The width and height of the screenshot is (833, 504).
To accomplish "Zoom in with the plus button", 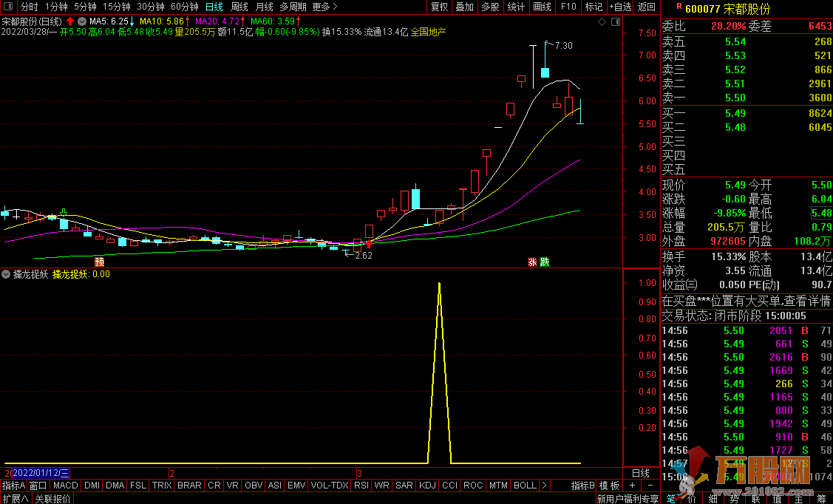I will coord(632,486).
